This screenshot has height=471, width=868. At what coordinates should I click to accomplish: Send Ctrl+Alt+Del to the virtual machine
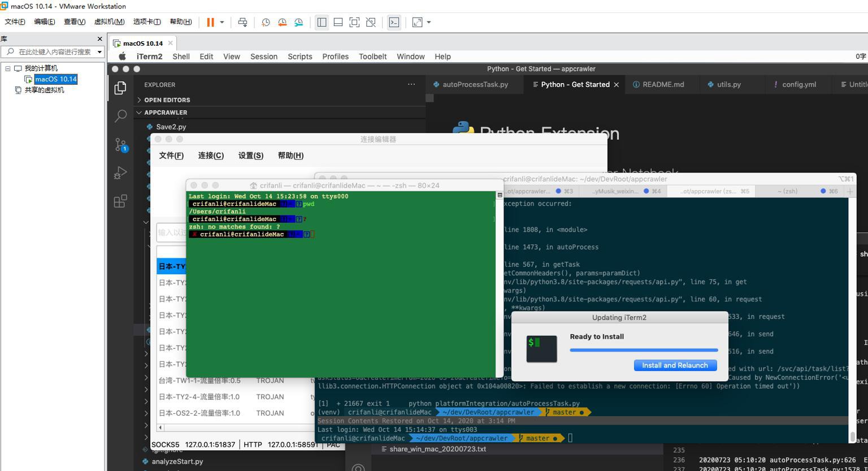[242, 22]
